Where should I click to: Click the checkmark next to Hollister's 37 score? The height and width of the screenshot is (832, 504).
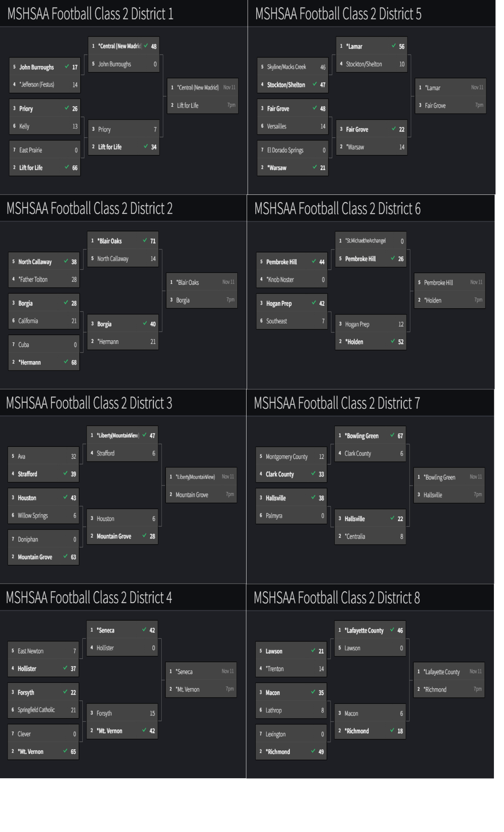point(65,668)
